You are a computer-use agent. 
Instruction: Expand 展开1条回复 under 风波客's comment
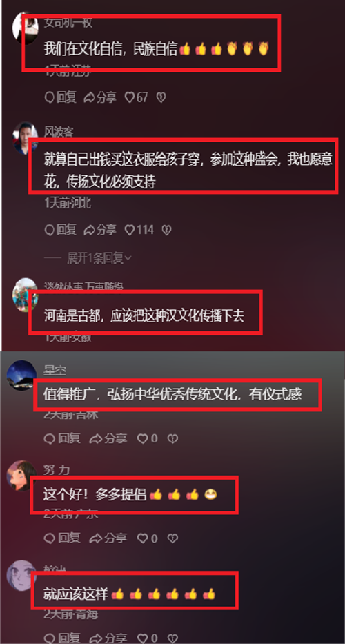click(x=99, y=258)
